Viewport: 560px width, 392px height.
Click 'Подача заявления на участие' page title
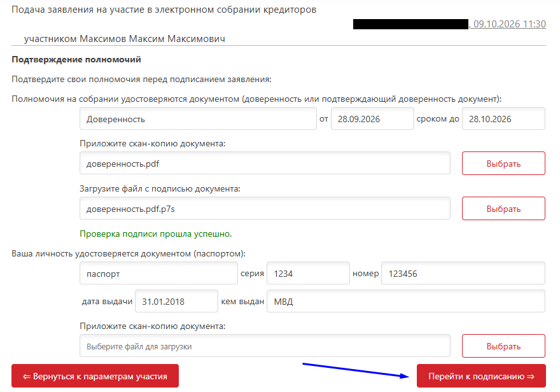click(164, 10)
